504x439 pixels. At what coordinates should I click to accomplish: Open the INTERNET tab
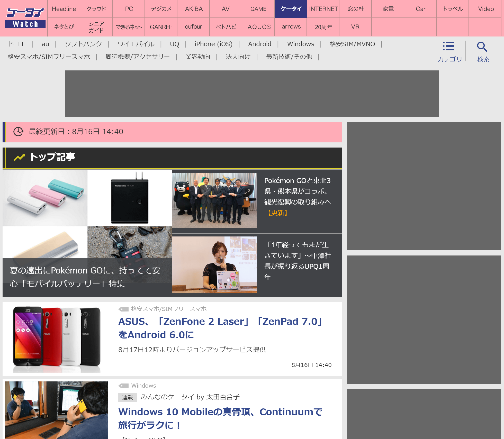pyautogui.click(x=323, y=9)
